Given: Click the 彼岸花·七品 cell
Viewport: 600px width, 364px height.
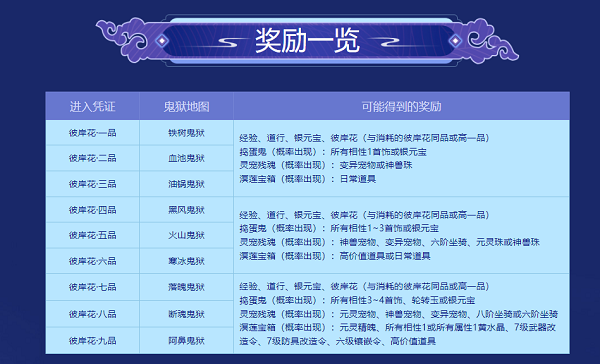Looking at the screenshot, I should point(92,287).
